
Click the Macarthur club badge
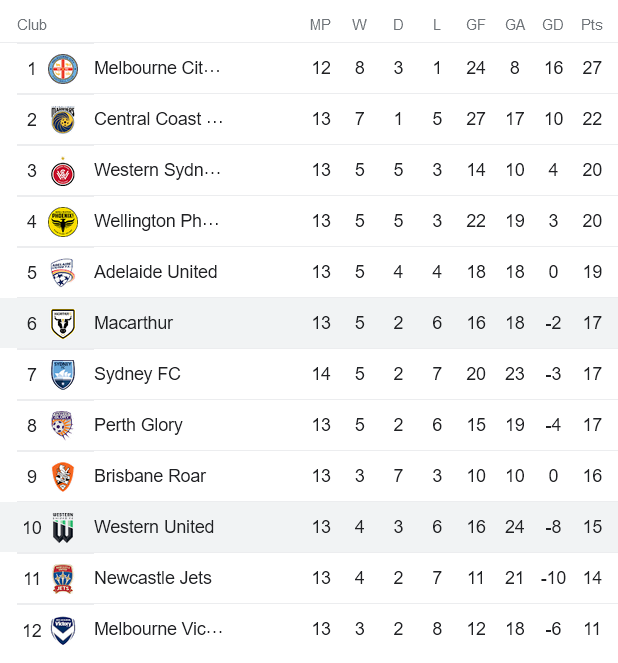(63, 323)
